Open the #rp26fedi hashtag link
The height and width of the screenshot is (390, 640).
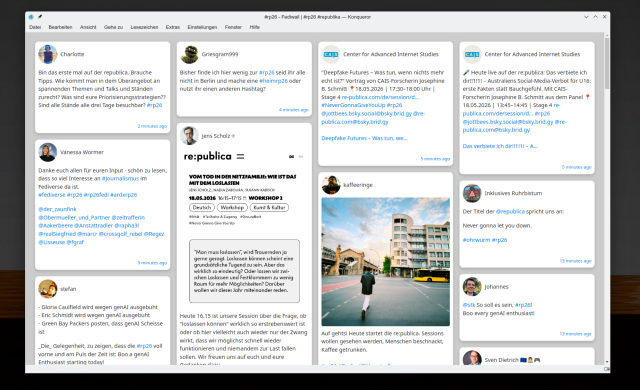click(96, 195)
